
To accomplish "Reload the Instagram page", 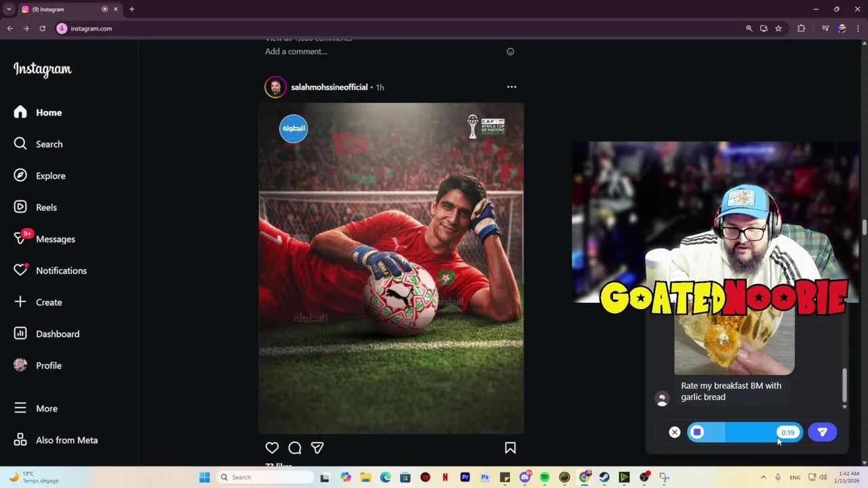I will (x=42, y=28).
